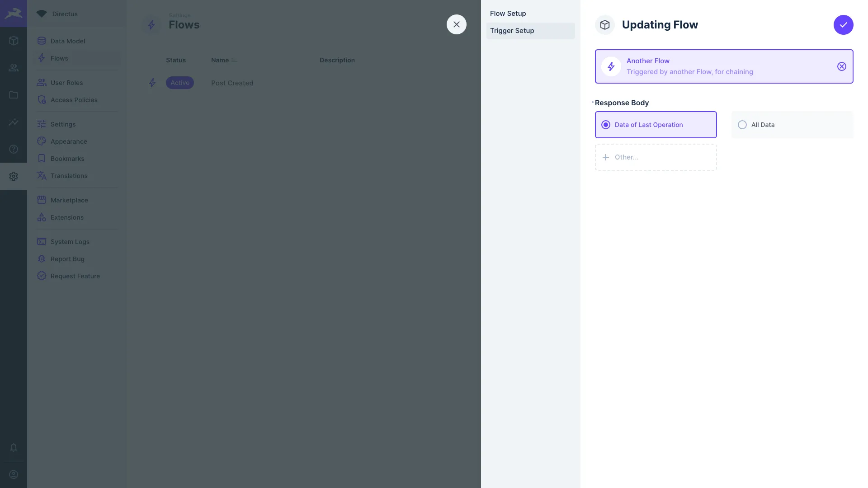Click the Another Flow trigger icon
The width and height of the screenshot is (868, 488).
point(611,66)
